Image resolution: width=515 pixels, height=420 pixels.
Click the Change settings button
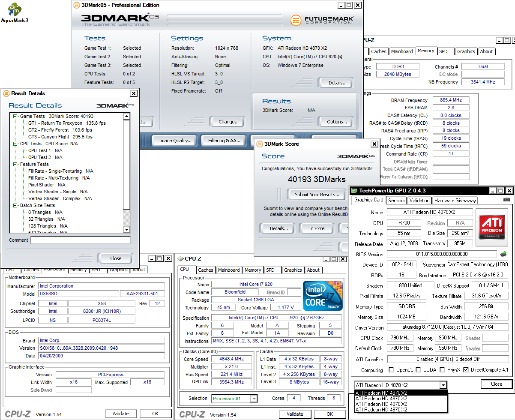[227, 122]
